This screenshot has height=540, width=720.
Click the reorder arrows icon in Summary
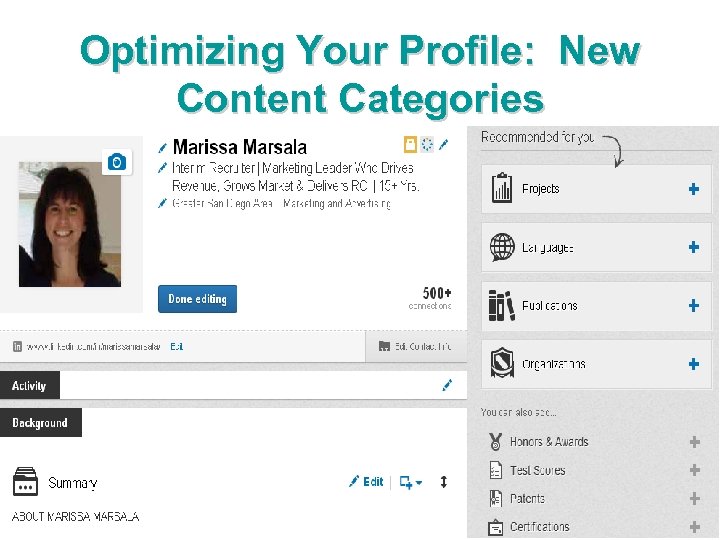444,482
